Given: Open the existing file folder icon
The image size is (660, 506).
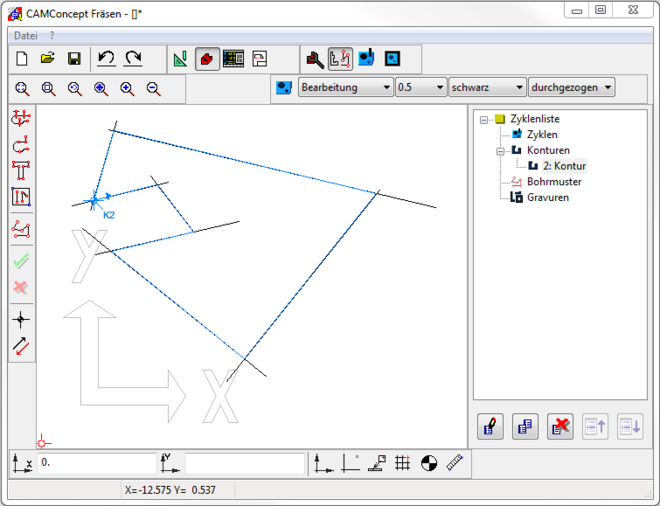Looking at the screenshot, I should (x=47, y=59).
